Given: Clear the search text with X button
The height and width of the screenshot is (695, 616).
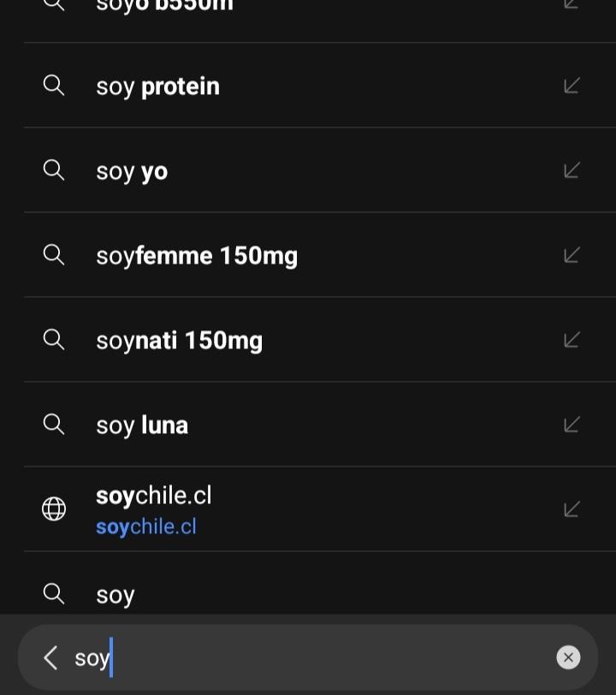Looking at the screenshot, I should pos(568,657).
